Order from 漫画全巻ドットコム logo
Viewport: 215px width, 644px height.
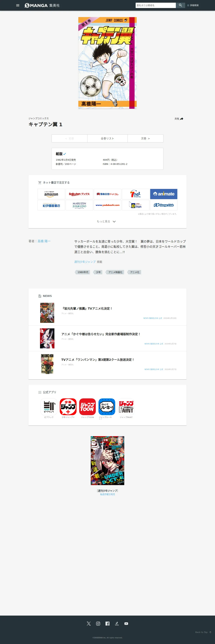(x=107, y=194)
